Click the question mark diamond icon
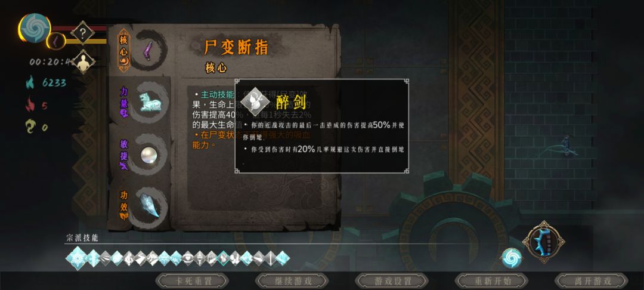The width and height of the screenshot is (644, 290). pyautogui.click(x=82, y=32)
